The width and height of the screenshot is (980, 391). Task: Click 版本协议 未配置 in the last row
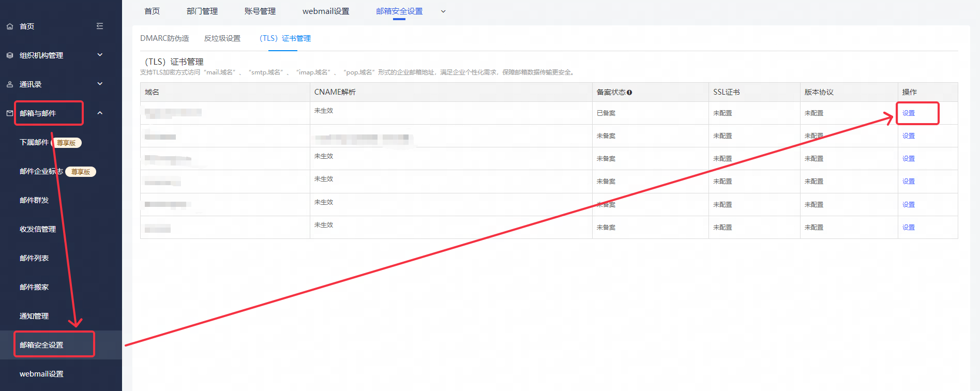click(814, 228)
